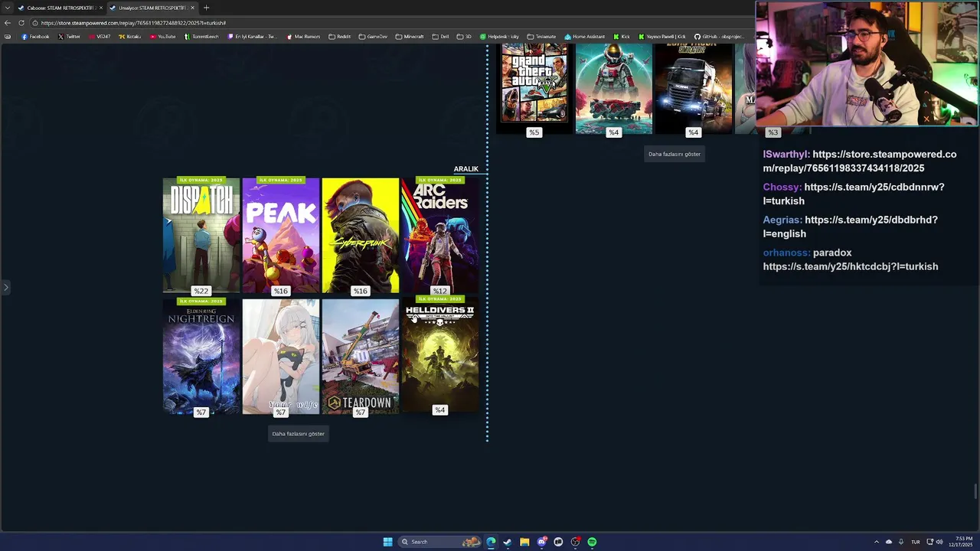980x551 pixels.
Task: Open the Facebook bookmark
Action: [35, 37]
